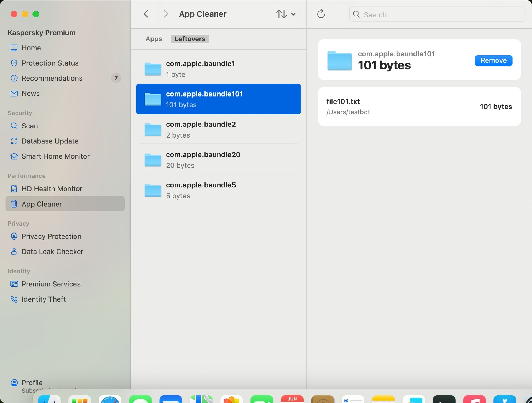This screenshot has height=403, width=532.
Task: Open Home in the sidebar
Action: (65, 48)
